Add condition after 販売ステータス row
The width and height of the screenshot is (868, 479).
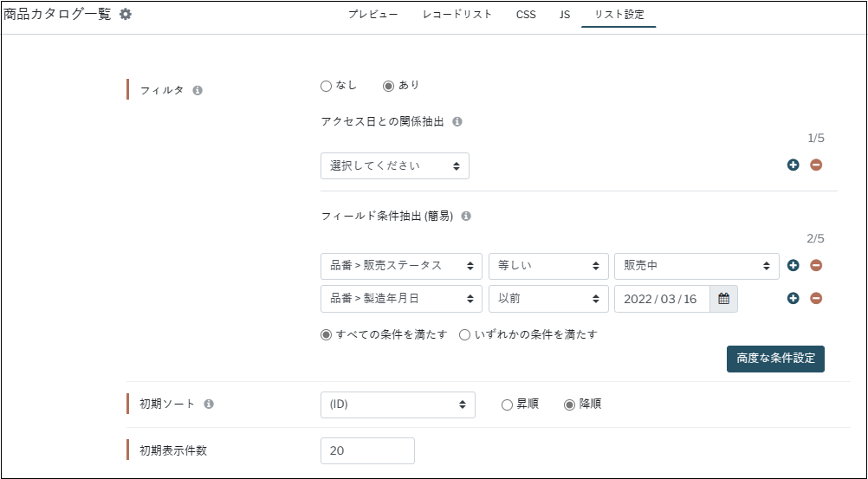pos(794,266)
